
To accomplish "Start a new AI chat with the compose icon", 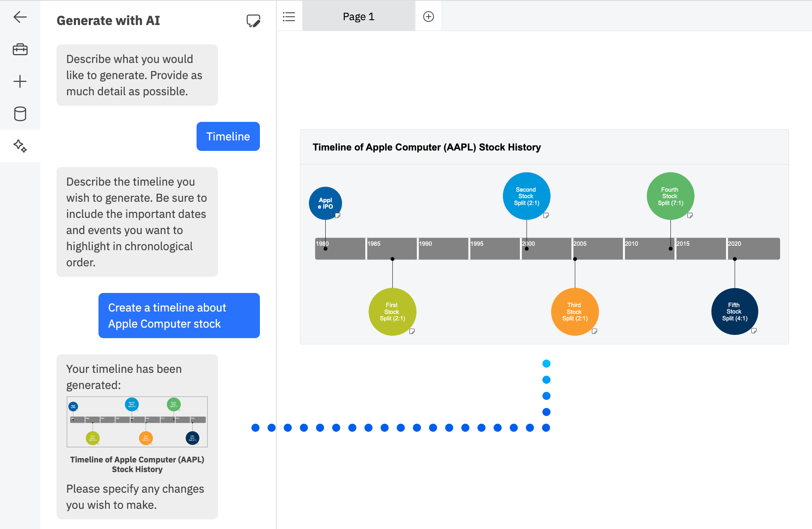I will tap(253, 20).
